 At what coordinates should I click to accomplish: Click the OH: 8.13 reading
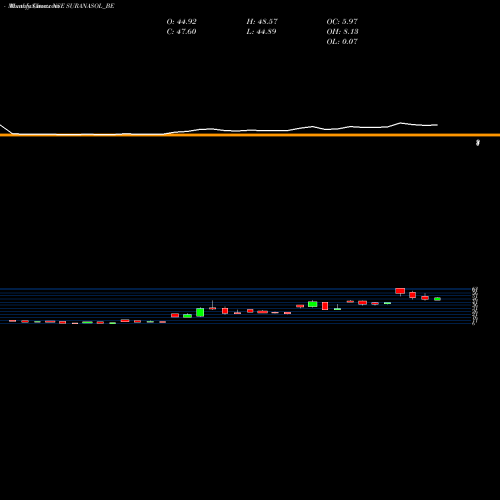coord(342,32)
